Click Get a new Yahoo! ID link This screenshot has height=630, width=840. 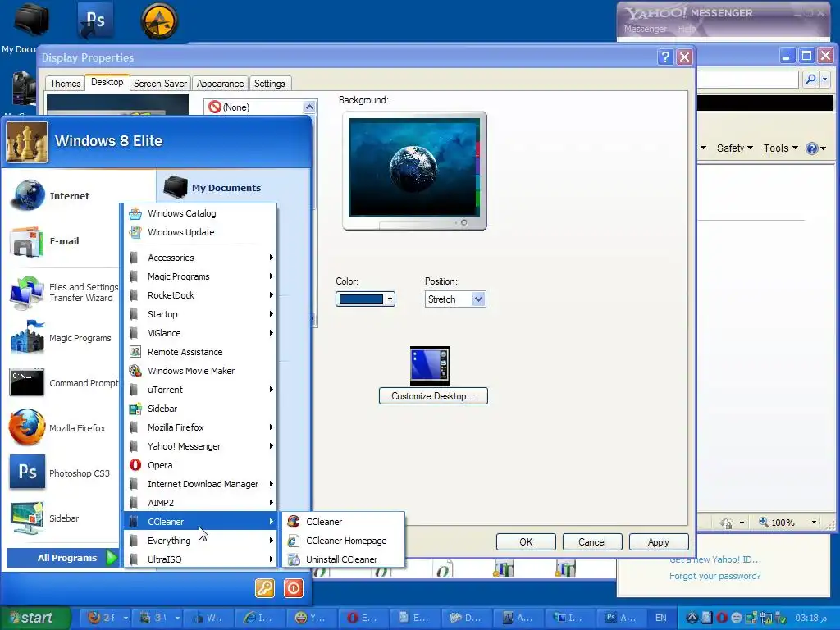coord(714,559)
